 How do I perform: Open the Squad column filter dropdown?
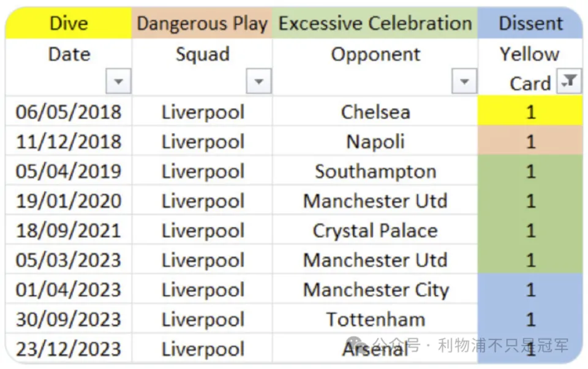tap(258, 81)
